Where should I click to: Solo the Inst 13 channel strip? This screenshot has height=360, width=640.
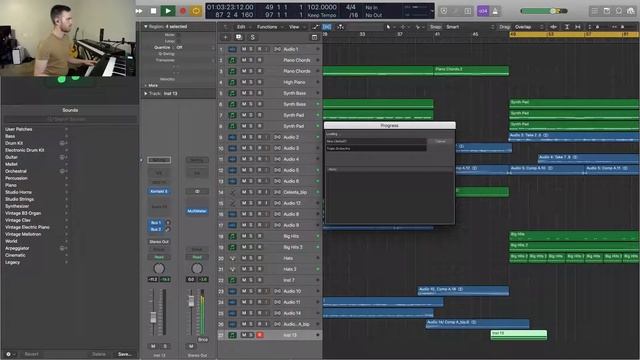pyautogui.click(x=165, y=346)
